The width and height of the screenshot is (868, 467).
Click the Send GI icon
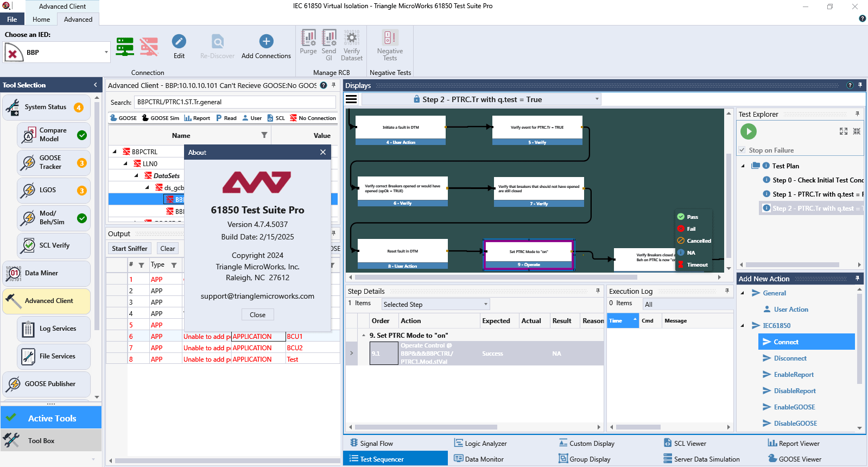pyautogui.click(x=329, y=45)
